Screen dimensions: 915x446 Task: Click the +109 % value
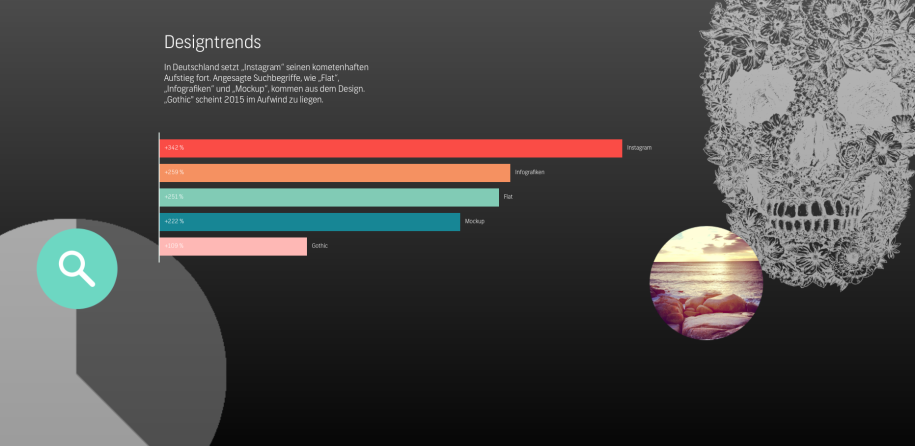[x=174, y=246]
